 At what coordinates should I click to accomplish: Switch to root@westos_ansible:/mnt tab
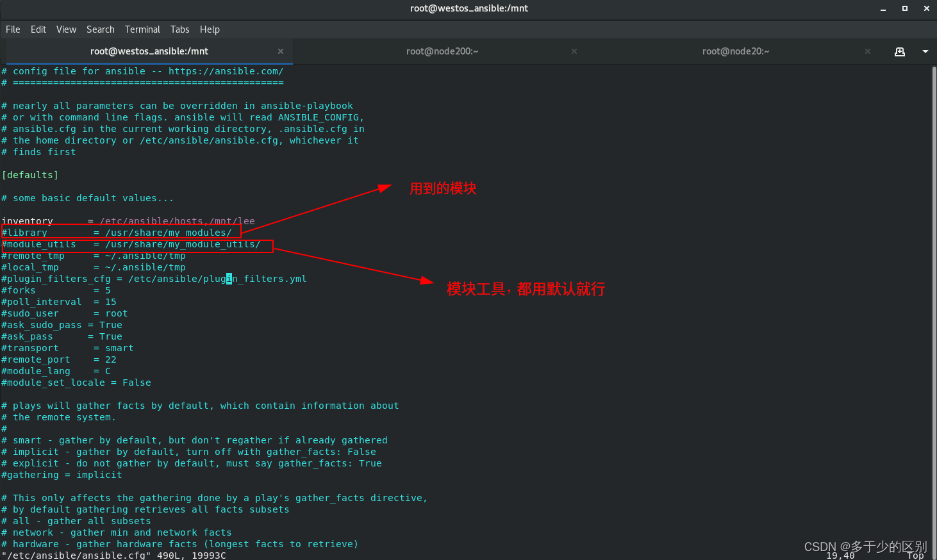(149, 51)
